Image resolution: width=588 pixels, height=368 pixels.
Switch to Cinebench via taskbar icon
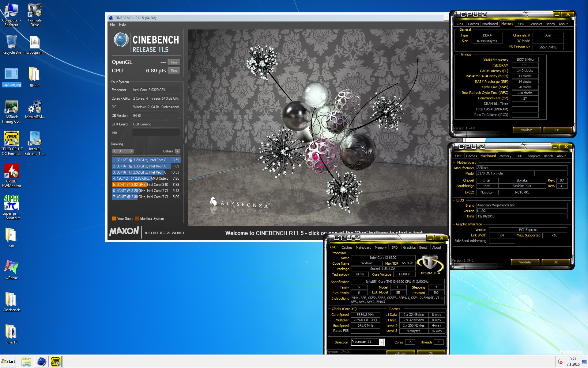click(41, 362)
